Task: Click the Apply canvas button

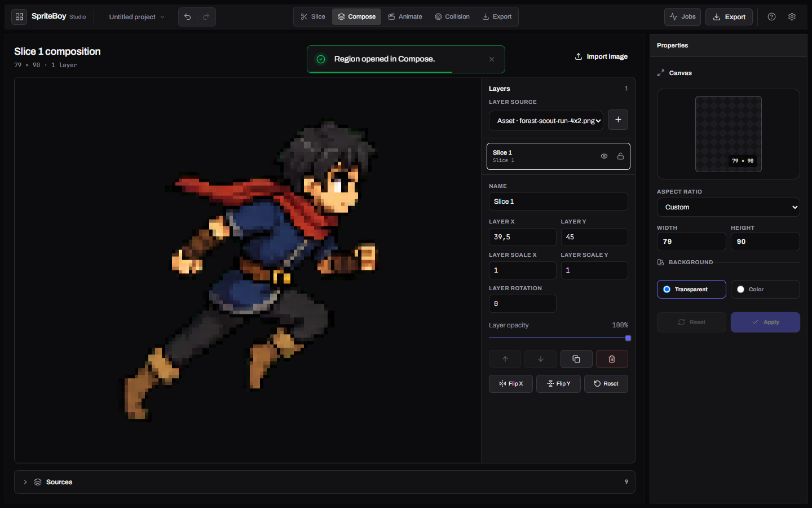Action: point(765,322)
